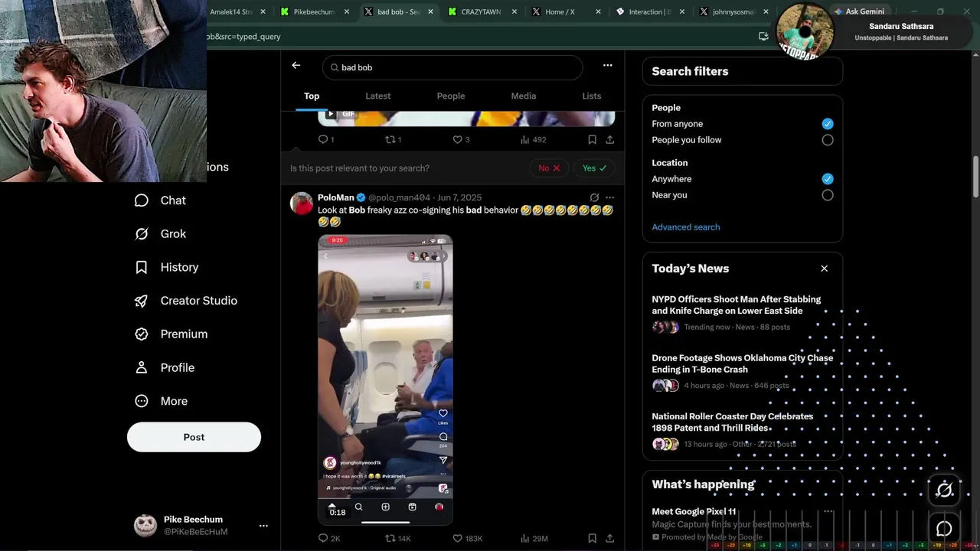This screenshot has height=551, width=980.
Task: Play the GIF in the top post
Action: [331, 114]
